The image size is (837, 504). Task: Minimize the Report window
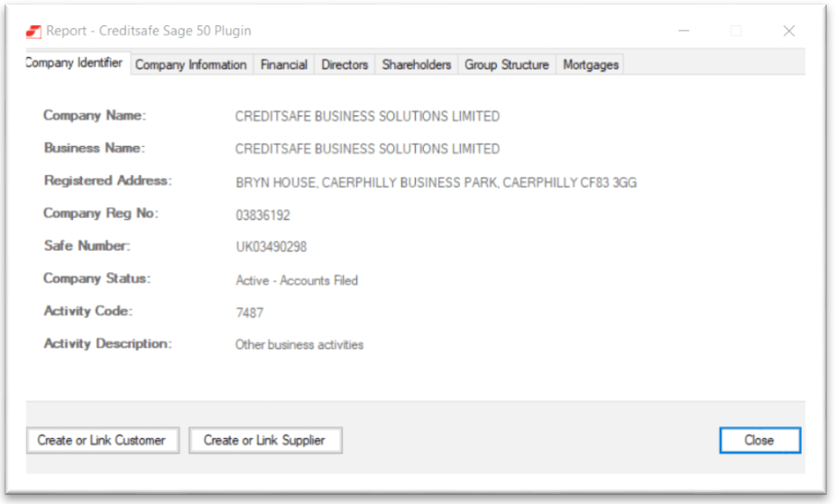[684, 31]
